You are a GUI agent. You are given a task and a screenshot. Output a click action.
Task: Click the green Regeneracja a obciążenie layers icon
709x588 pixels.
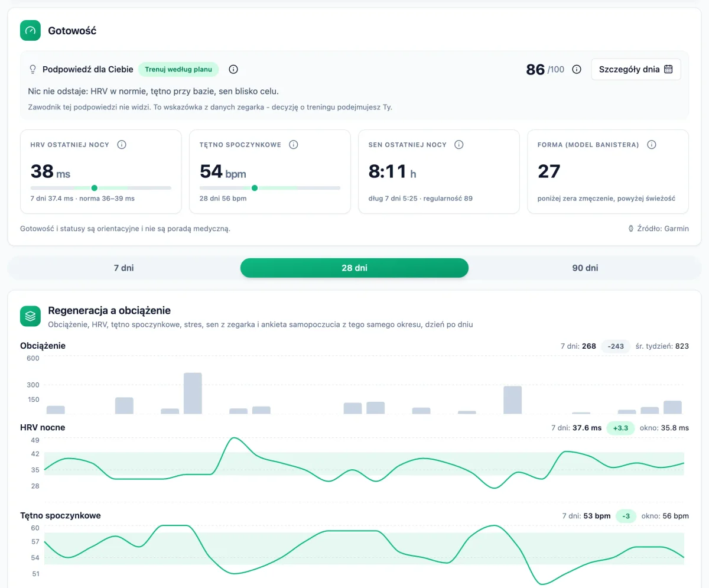coord(30,316)
